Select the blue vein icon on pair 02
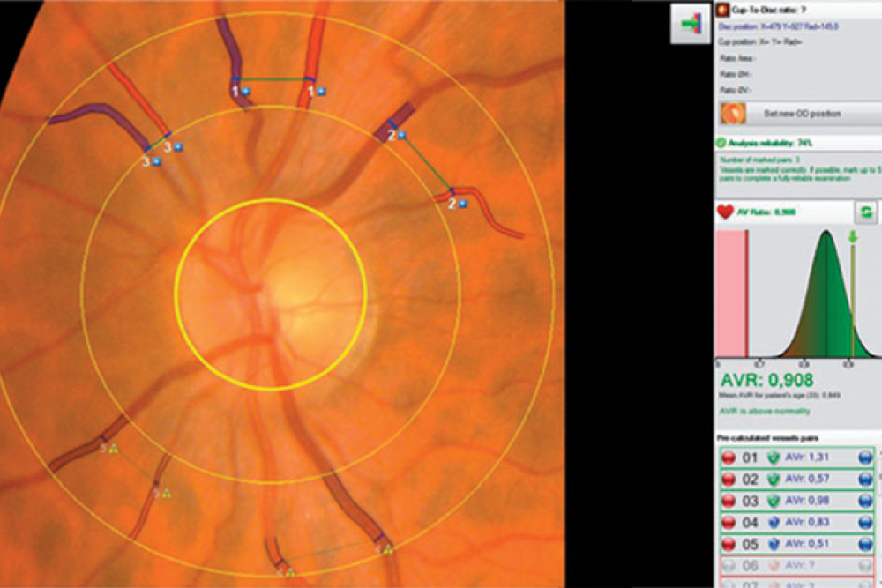 click(x=867, y=478)
